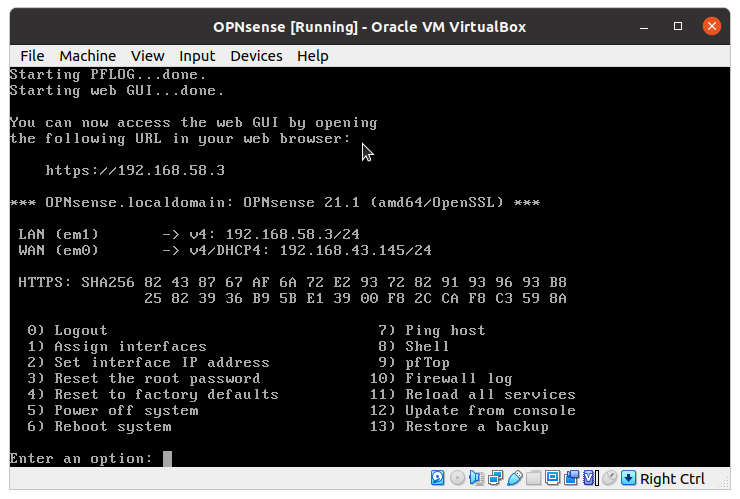The width and height of the screenshot is (740, 499).
Task: Open the File menu
Action: tap(32, 56)
